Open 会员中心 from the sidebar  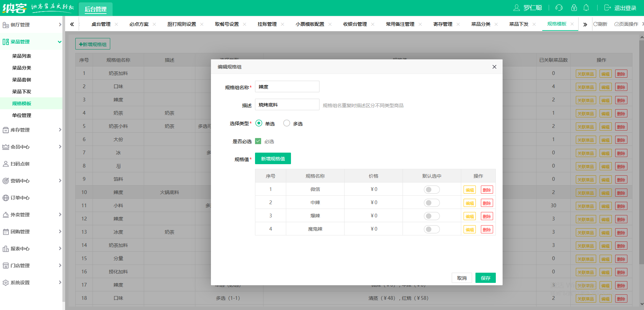pyautogui.click(x=6, y=147)
